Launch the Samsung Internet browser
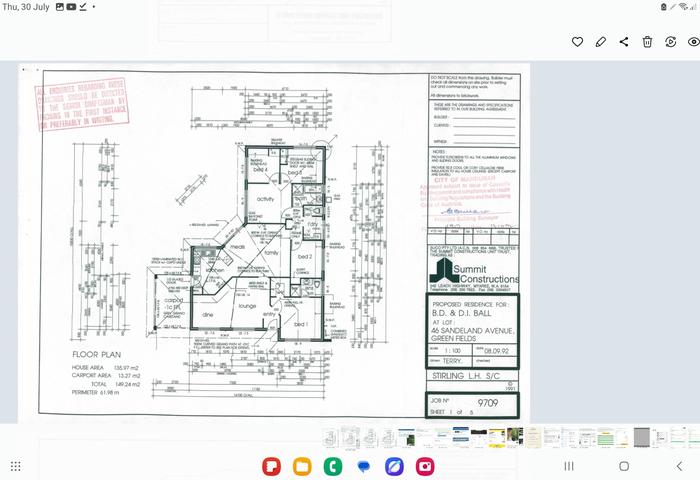 [394, 467]
